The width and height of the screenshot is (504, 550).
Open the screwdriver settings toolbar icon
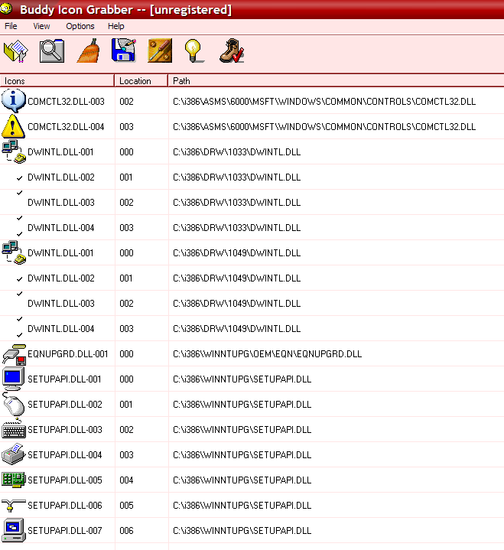point(160,51)
